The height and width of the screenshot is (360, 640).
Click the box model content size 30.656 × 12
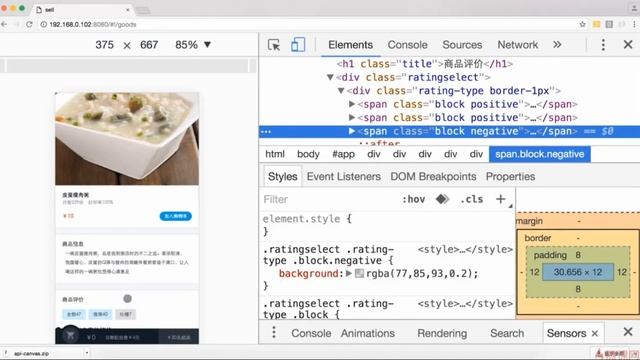[x=578, y=272]
